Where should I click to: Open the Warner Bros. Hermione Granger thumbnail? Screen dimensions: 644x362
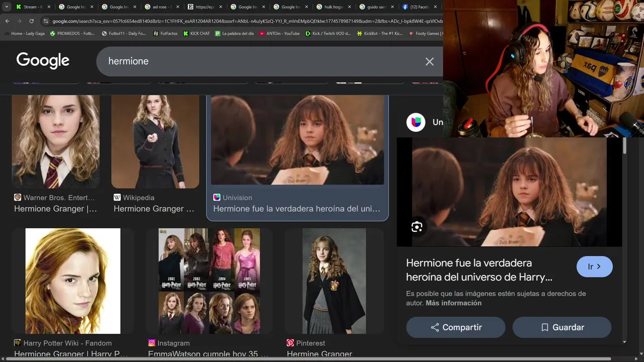point(55,141)
